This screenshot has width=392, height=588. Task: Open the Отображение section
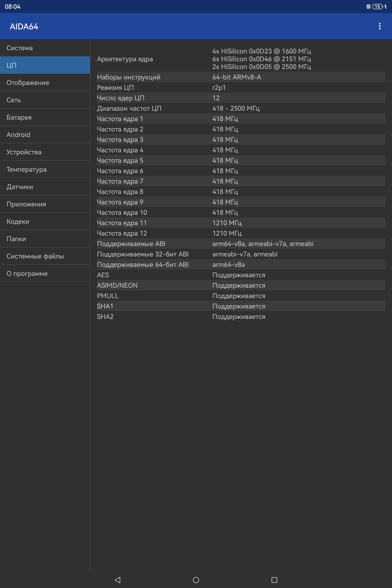45,82
